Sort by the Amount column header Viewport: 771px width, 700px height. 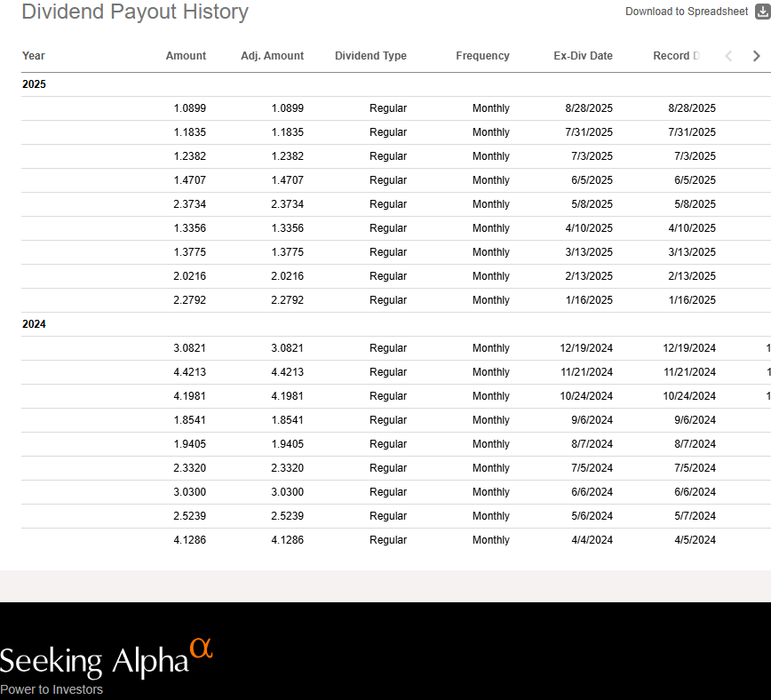pyautogui.click(x=186, y=55)
